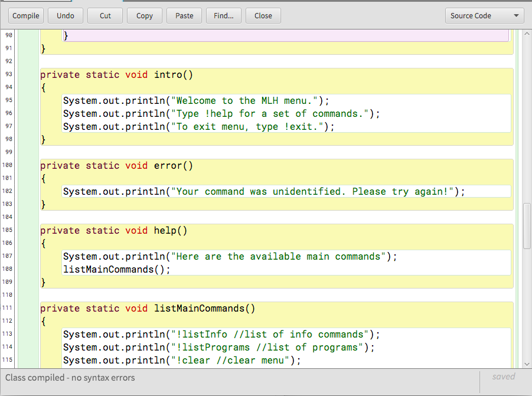Click the "help()" method name
The width and height of the screenshot is (532, 396).
point(171,231)
